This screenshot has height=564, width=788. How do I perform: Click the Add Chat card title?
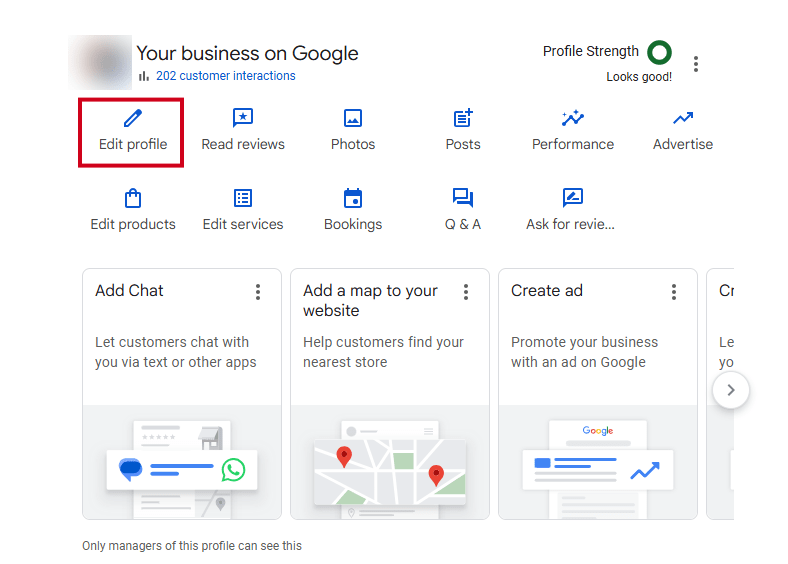tap(129, 291)
